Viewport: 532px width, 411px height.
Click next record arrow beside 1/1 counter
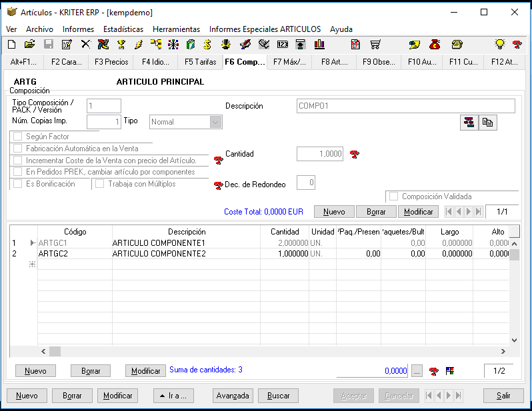click(469, 212)
